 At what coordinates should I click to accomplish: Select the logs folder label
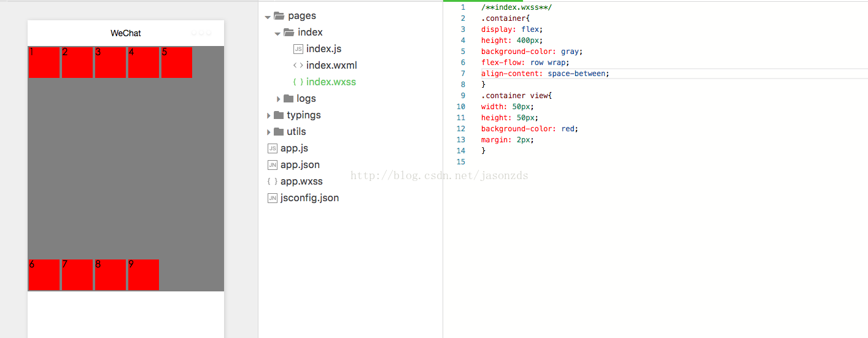pos(306,99)
